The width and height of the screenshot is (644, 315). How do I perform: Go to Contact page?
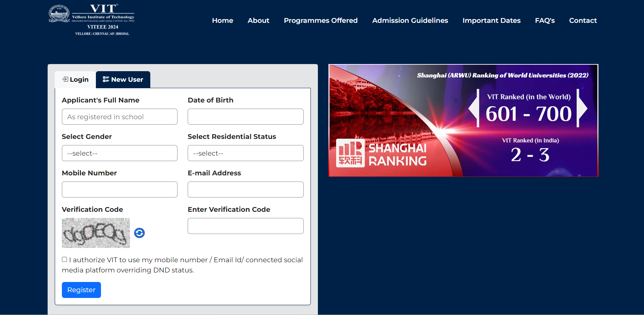(583, 20)
